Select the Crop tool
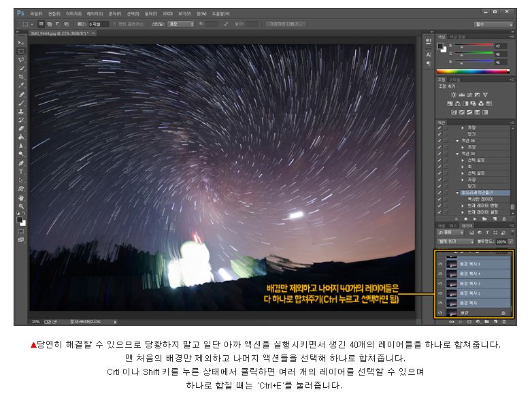This screenshot has width=532, height=411. point(21,77)
